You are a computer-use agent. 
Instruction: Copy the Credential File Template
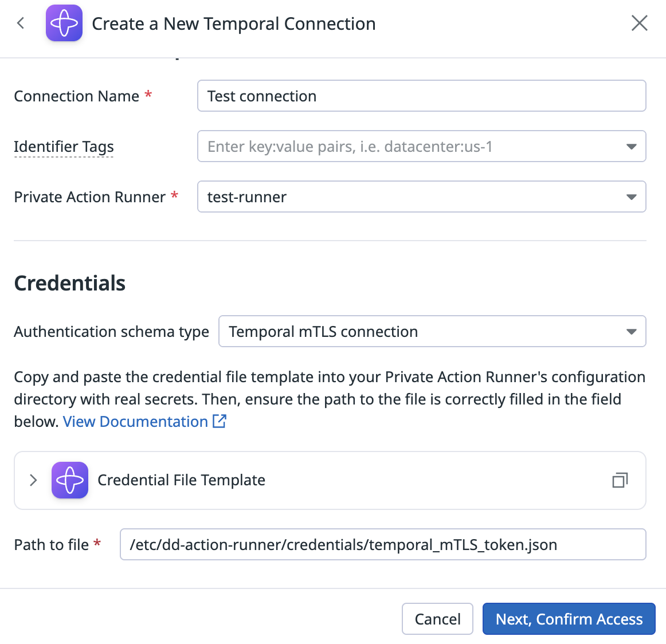[x=620, y=480]
